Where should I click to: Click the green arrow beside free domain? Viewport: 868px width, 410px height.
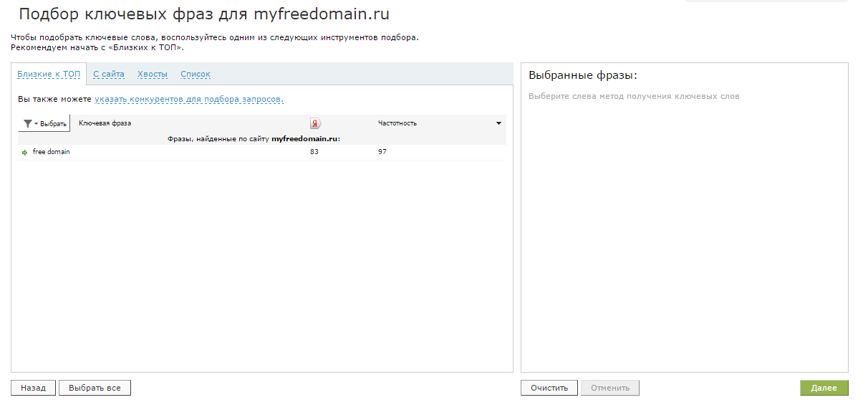[24, 153]
